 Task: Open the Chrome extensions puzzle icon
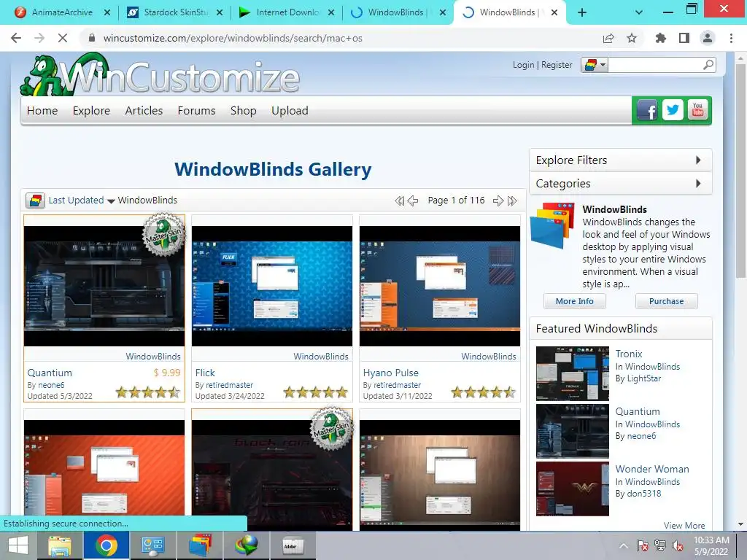(x=661, y=38)
